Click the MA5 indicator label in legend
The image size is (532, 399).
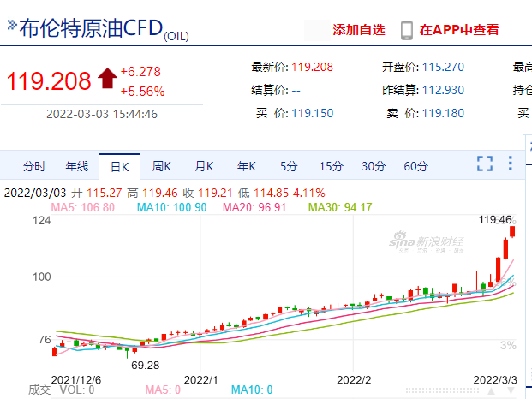(x=83, y=207)
